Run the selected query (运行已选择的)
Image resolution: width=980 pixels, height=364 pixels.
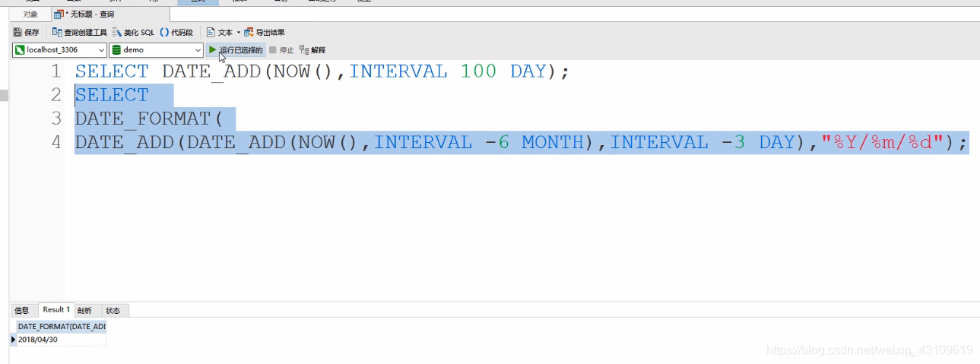pos(236,49)
